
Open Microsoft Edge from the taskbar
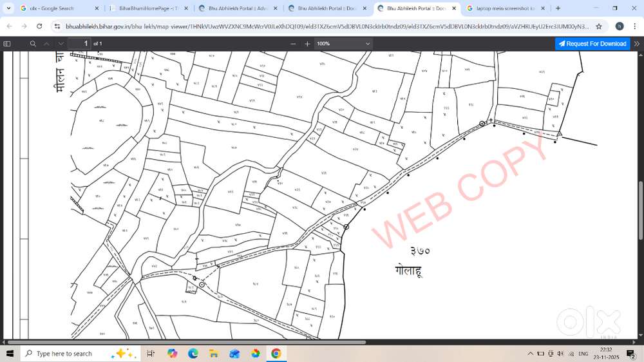click(193, 354)
